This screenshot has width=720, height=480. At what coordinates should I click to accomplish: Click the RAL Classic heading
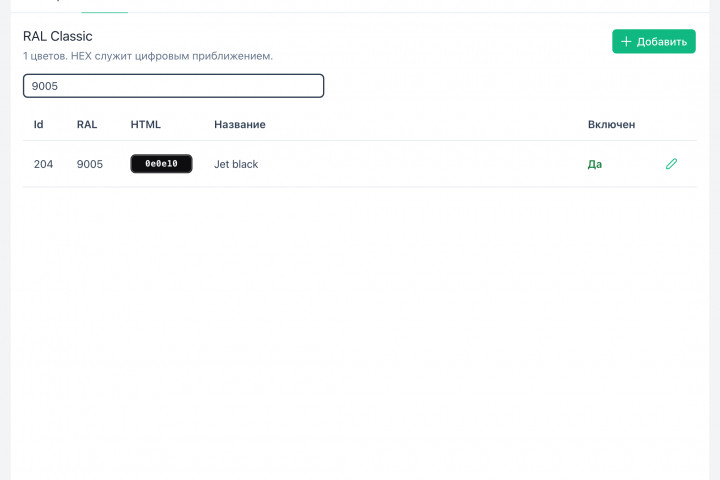(58, 36)
